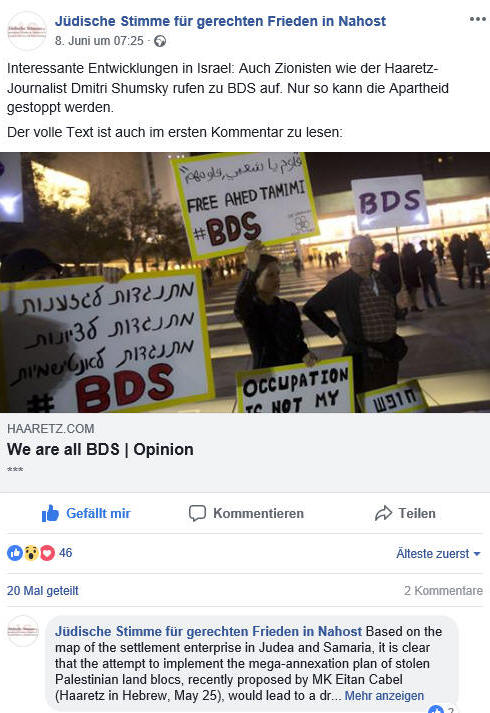
Task: Click the globe public visibility icon
Action: 160,41
